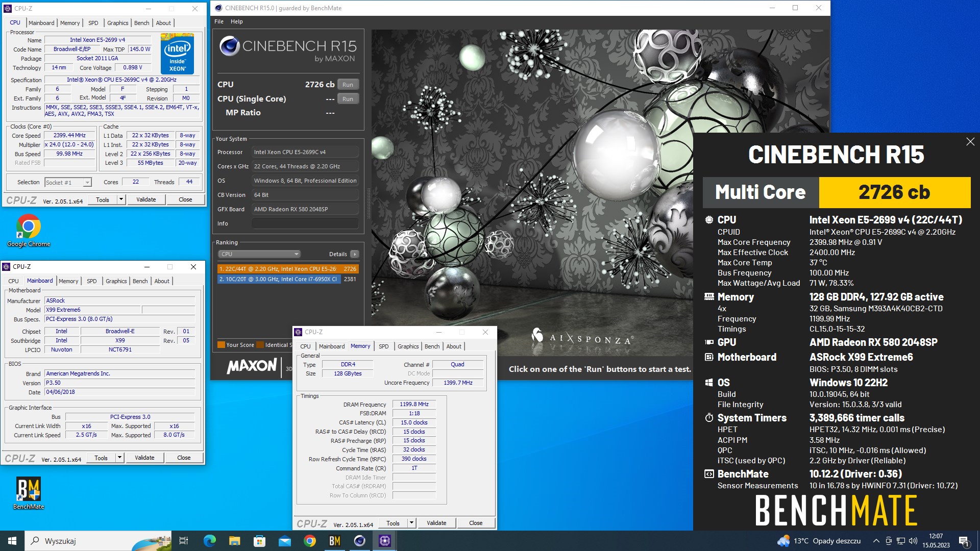This screenshot has width=980, height=551.
Task: Close the BenchMate result panel
Action: pyautogui.click(x=970, y=141)
